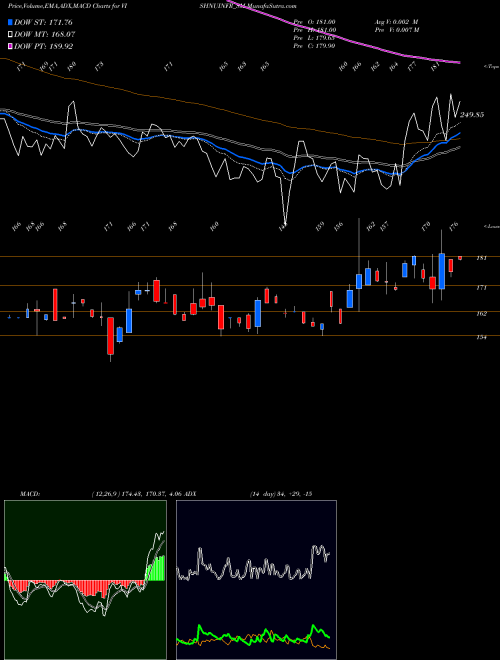Click the thick green +DI line in ADX panel

coord(253,636)
